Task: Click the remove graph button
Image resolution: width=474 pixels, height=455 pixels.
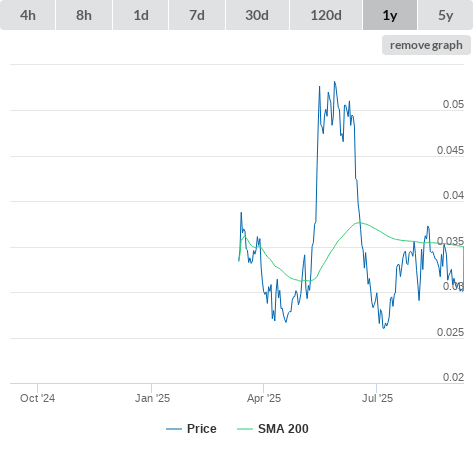Action: (x=426, y=45)
